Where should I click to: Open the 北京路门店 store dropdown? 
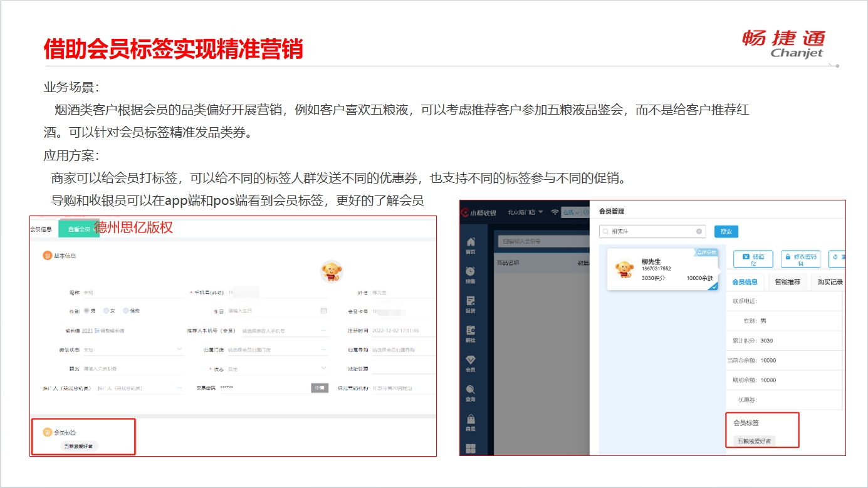coord(525,212)
